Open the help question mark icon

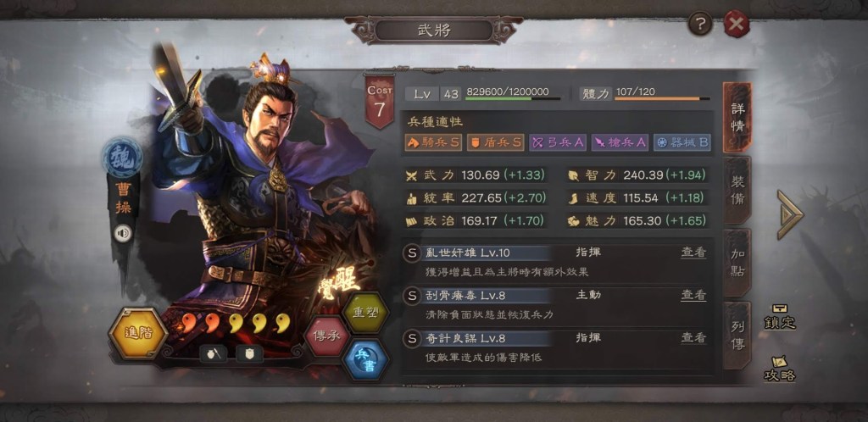tap(700, 24)
